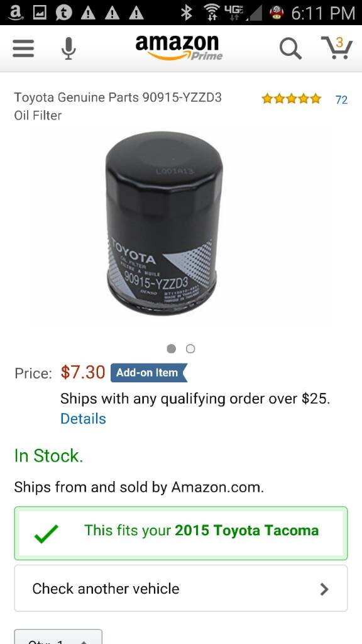Tap the Toyota oil filter product image
This screenshot has height=644, width=362.
point(164,223)
